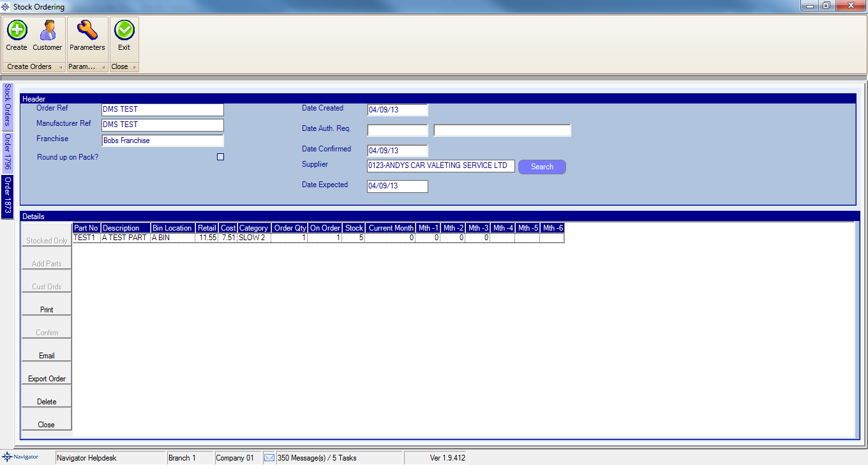Select the Order 1873 tab
Viewport: 868px width, 465px height.
tap(8, 196)
